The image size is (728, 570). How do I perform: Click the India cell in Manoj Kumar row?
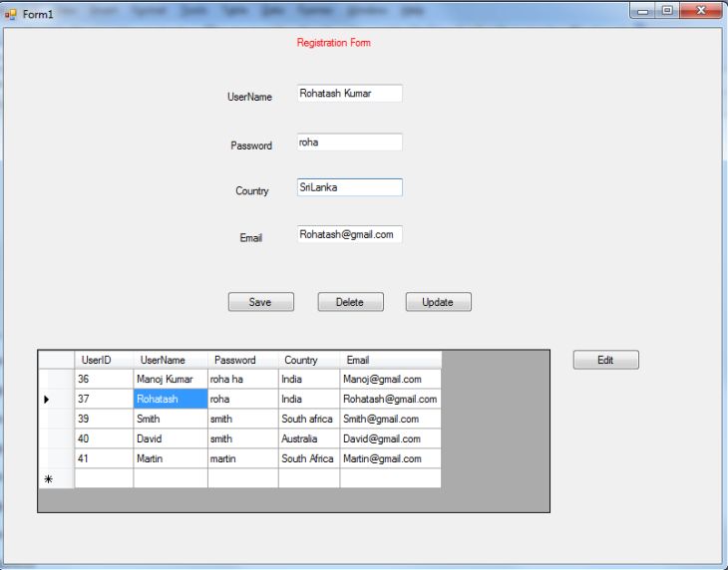coord(309,379)
